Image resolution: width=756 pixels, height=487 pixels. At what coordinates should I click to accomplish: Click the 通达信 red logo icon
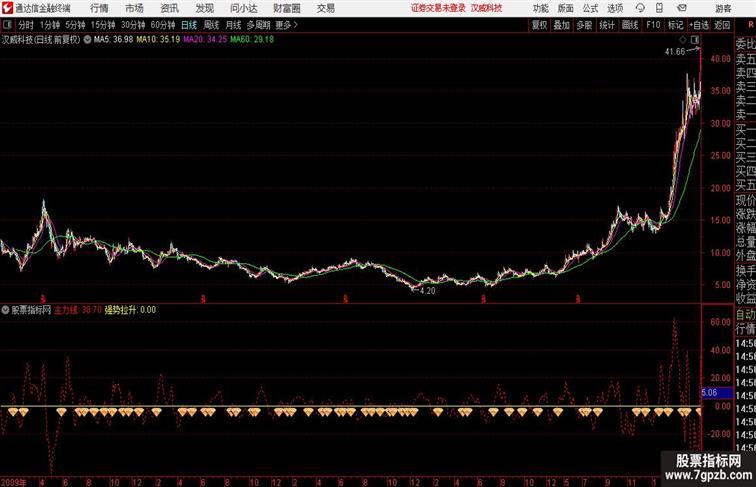pyautogui.click(x=7, y=8)
